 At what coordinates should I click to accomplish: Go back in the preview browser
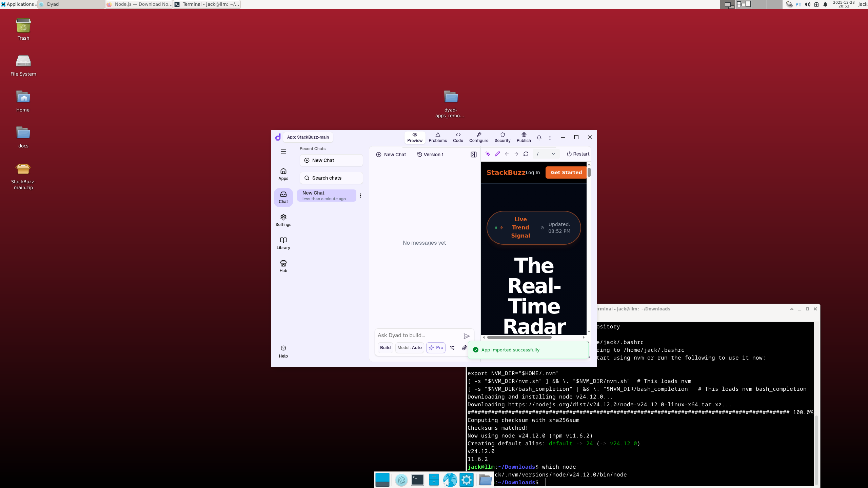(x=507, y=154)
